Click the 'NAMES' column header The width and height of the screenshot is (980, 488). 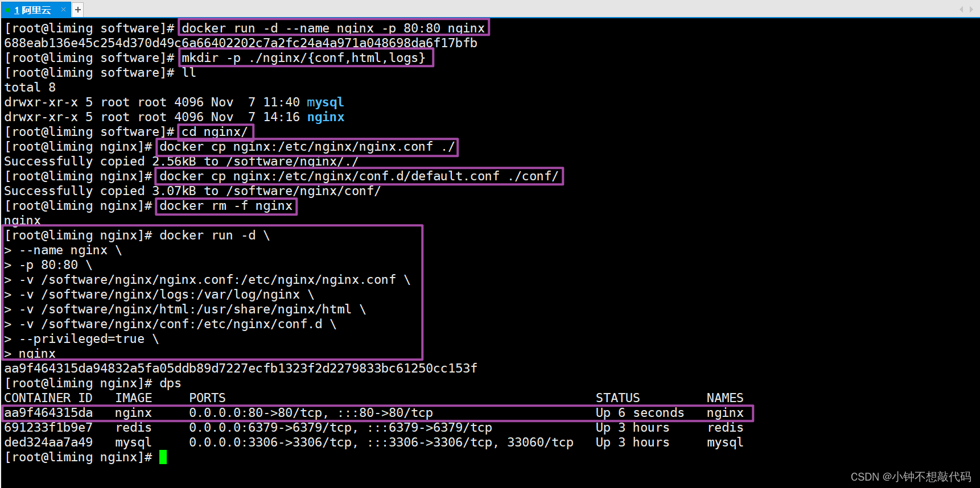[x=725, y=398]
